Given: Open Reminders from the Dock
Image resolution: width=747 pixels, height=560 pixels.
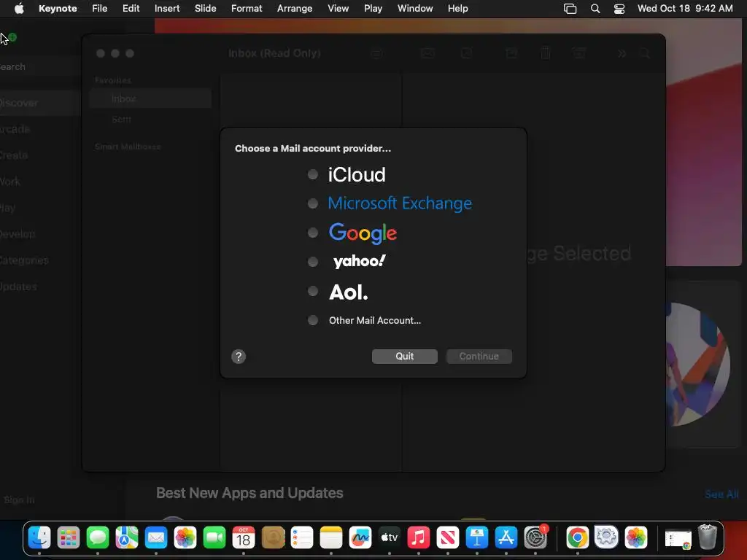Looking at the screenshot, I should pyautogui.click(x=302, y=538).
